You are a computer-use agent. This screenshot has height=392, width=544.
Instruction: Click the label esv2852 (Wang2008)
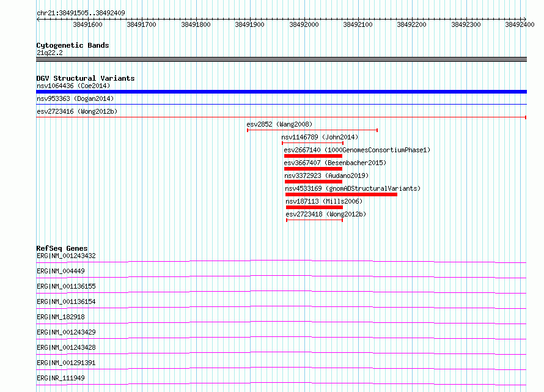pos(279,124)
